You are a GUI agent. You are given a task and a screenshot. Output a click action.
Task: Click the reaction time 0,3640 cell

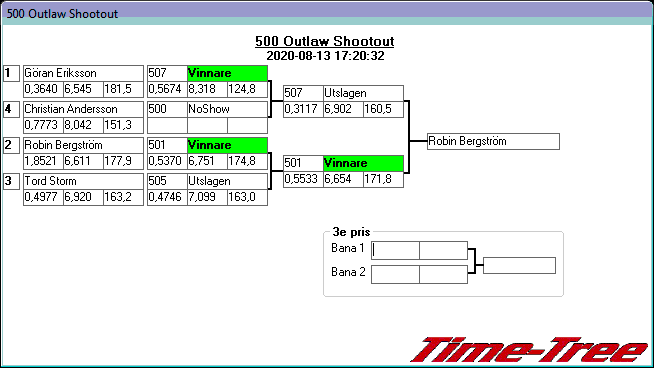pos(43,89)
